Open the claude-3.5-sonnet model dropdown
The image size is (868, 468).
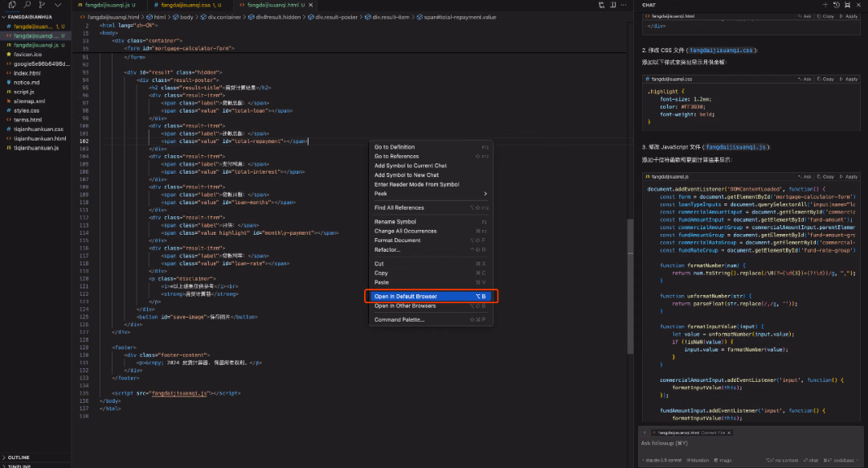[x=662, y=460]
